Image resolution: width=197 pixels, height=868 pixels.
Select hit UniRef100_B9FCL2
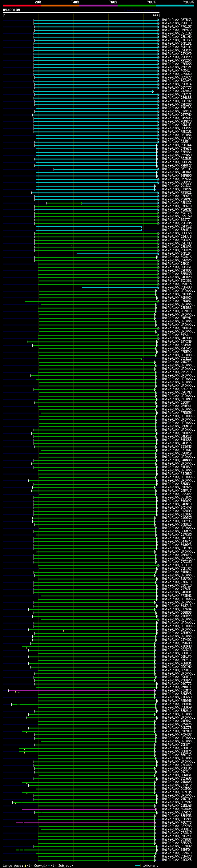[x=177, y=227]
